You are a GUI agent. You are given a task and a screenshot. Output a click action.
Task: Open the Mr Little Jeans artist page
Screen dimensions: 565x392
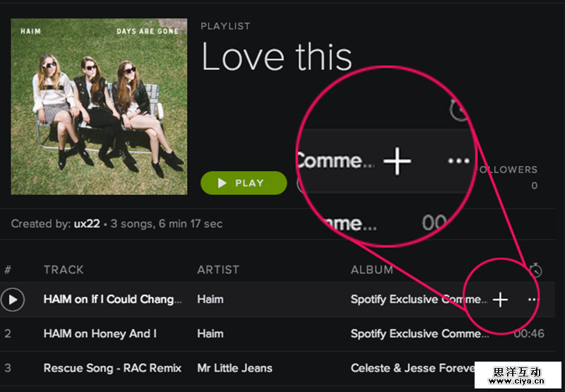coord(232,368)
